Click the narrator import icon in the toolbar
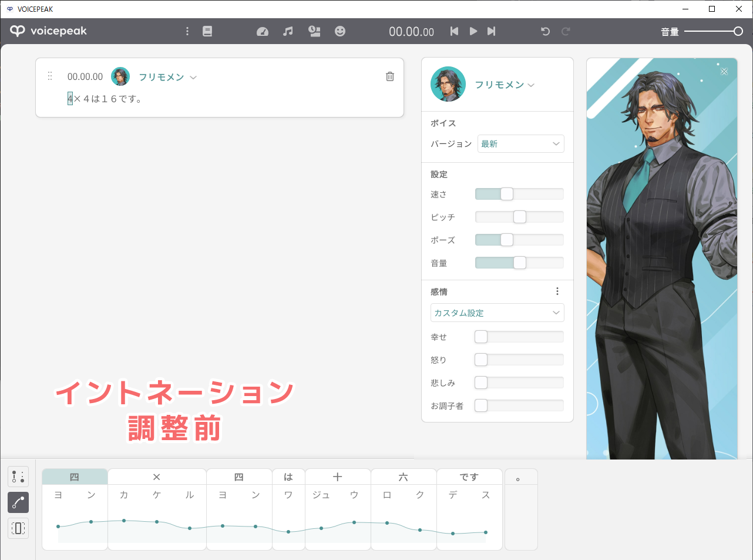Screen dimensions: 753x560 click(x=314, y=31)
